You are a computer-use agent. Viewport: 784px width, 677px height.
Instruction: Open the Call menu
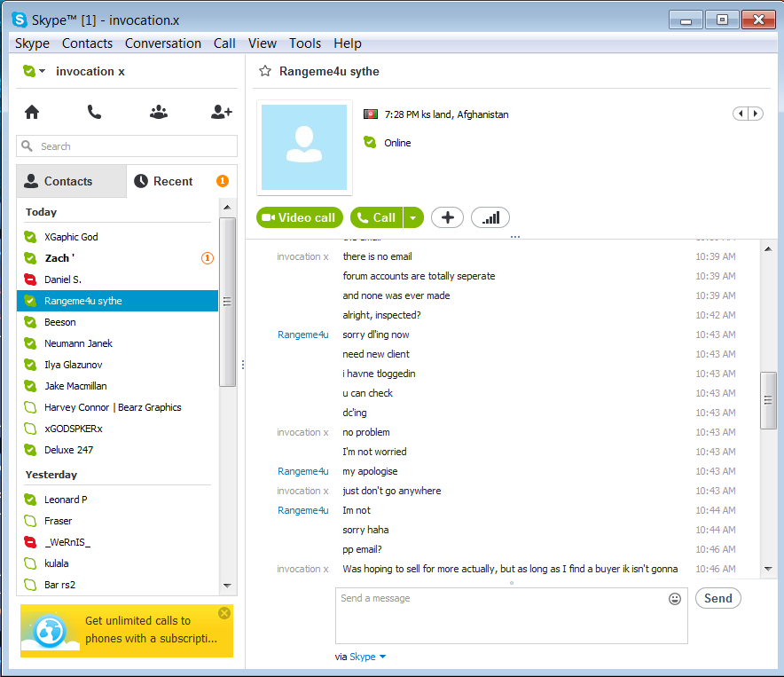pos(224,43)
